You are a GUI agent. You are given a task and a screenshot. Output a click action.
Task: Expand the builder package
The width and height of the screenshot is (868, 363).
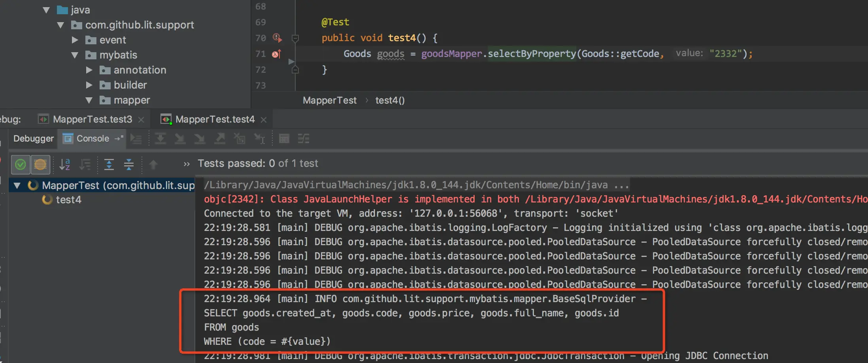(89, 85)
